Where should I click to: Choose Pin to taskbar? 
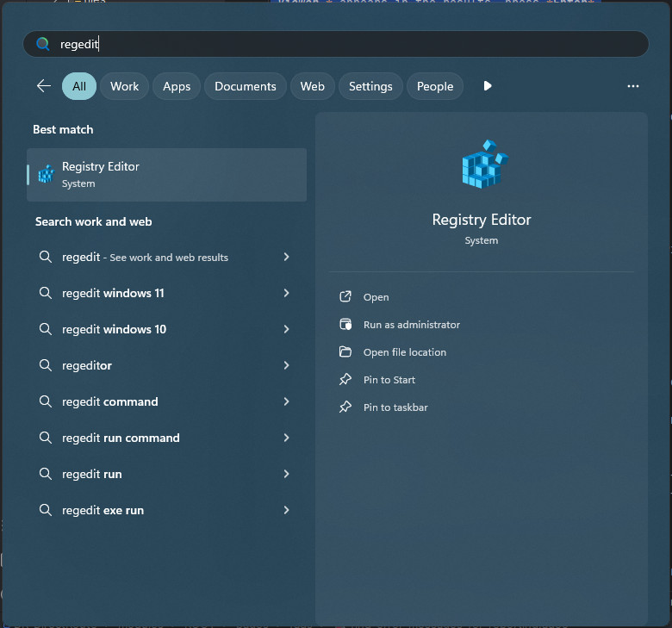click(x=395, y=407)
